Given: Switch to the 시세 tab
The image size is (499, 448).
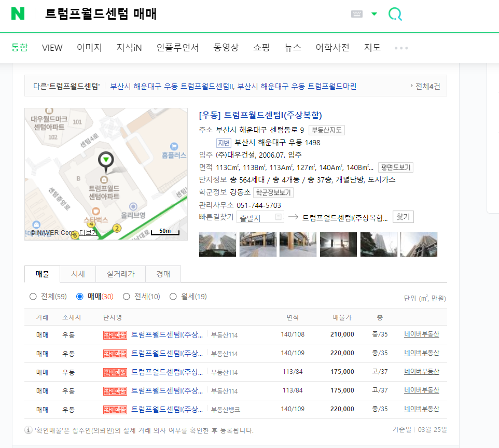Looking at the screenshot, I should [78, 274].
